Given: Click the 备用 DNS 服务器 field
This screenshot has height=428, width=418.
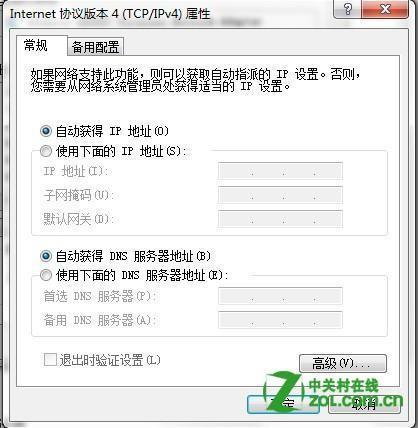Looking at the screenshot, I should pos(280,320).
